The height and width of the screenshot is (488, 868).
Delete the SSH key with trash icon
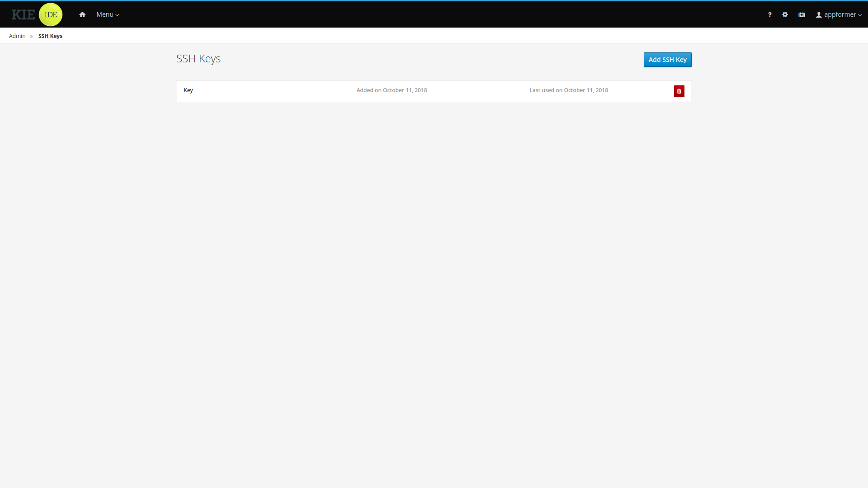tap(679, 91)
